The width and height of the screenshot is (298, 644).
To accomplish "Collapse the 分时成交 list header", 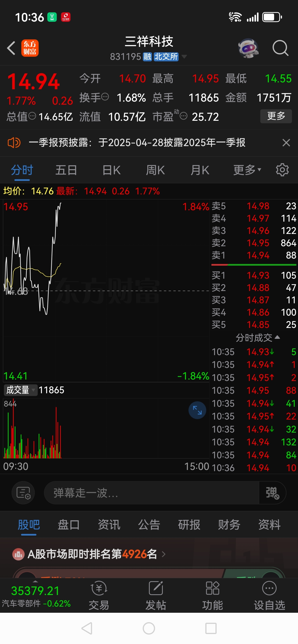I will pyautogui.click(x=258, y=337).
